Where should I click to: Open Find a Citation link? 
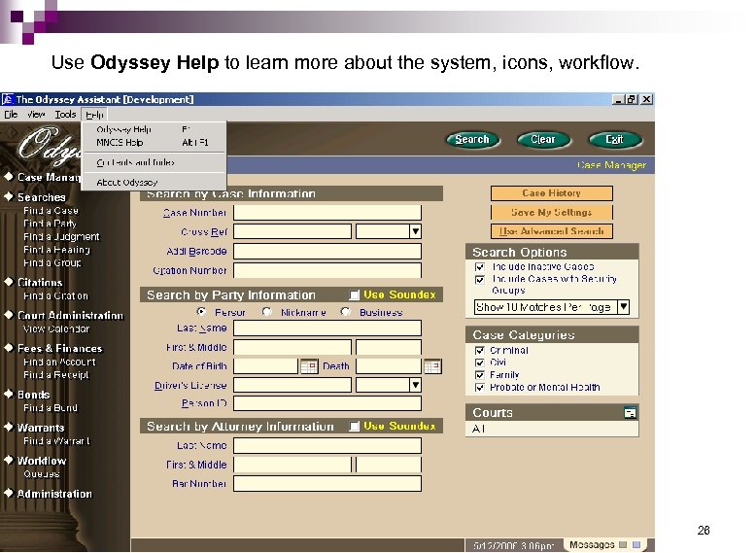[x=56, y=296]
